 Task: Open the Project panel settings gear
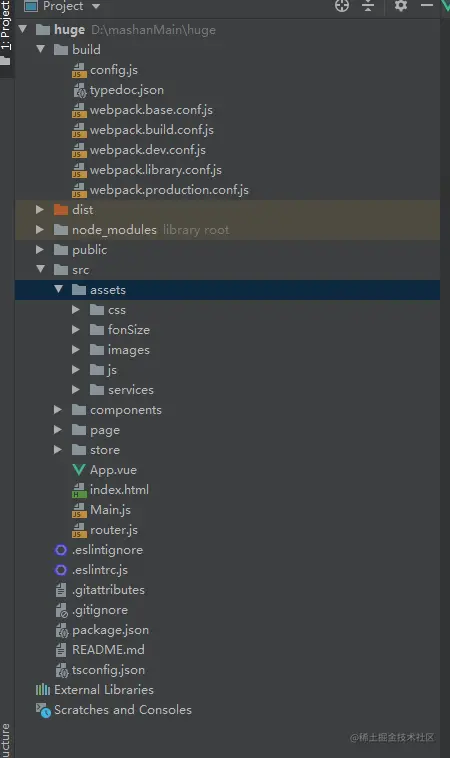[401, 6]
